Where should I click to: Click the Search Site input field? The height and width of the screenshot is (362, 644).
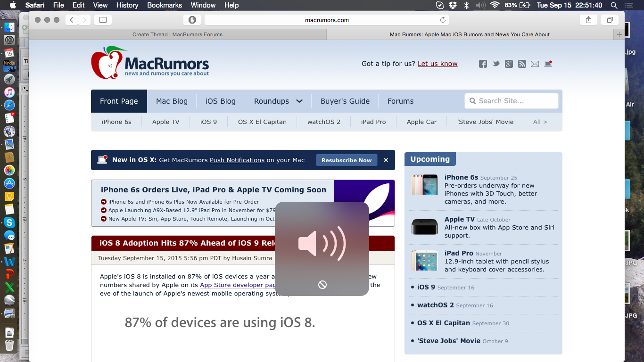click(x=512, y=101)
